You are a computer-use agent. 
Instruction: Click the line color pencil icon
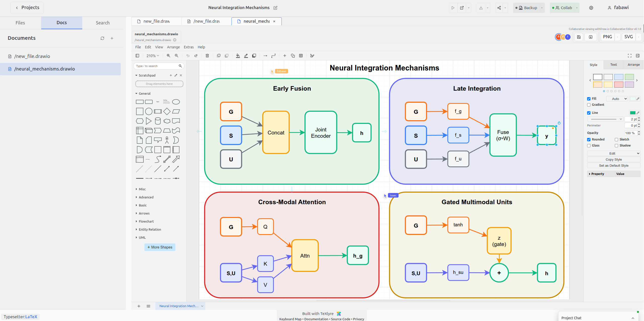(x=246, y=56)
